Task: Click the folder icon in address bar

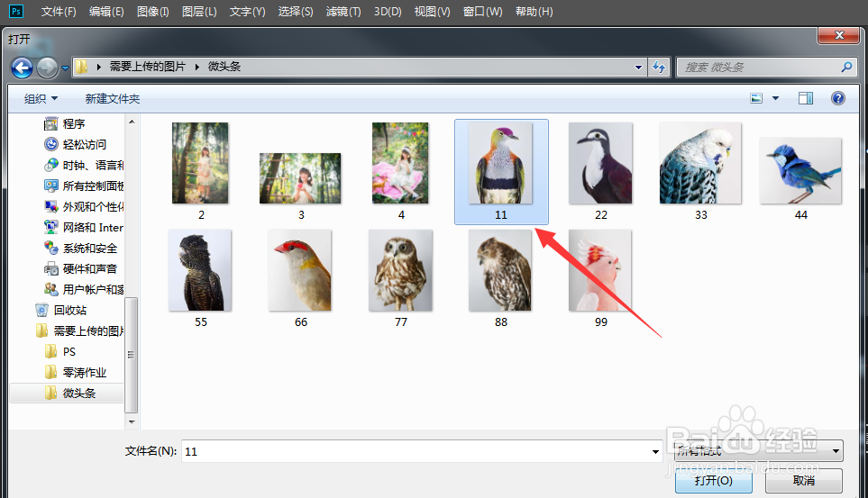Action: click(x=81, y=67)
